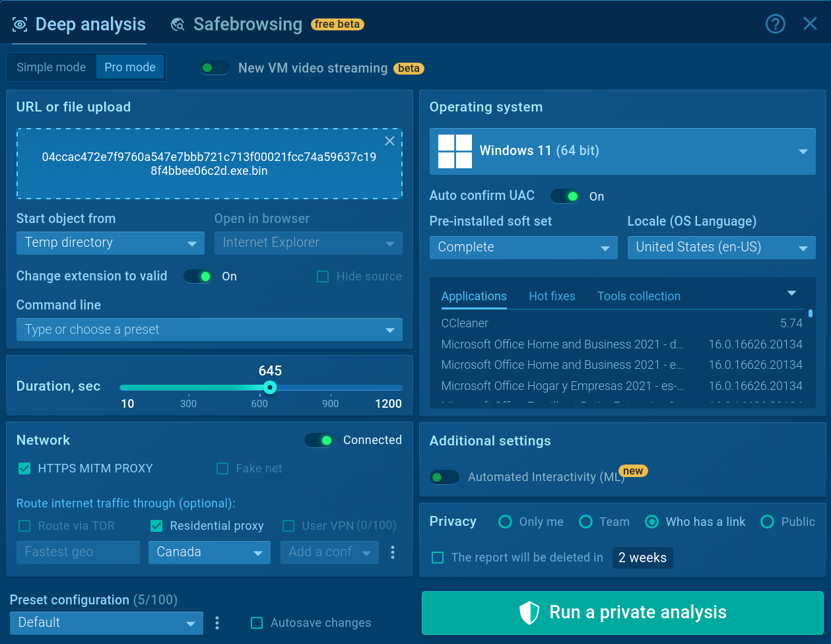Click the Windows logo icon
The height and width of the screenshot is (644, 831).
(x=455, y=151)
